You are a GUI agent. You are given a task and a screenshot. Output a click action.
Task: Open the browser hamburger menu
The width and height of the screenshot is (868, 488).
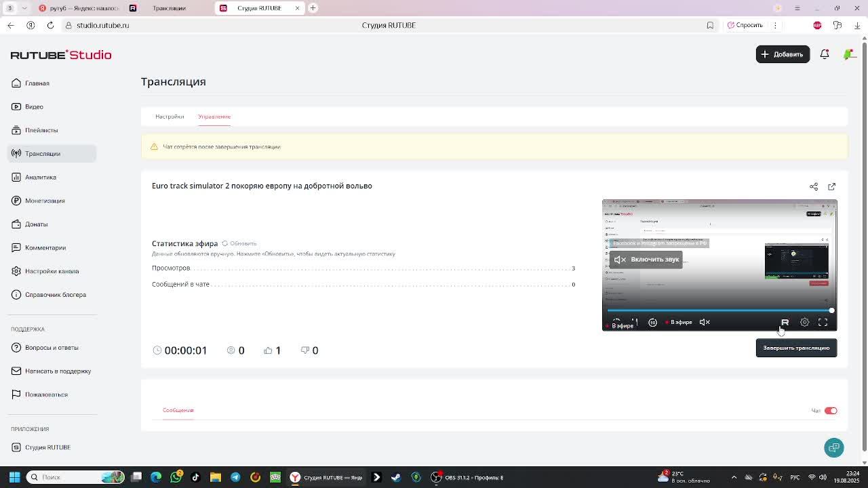[797, 8]
